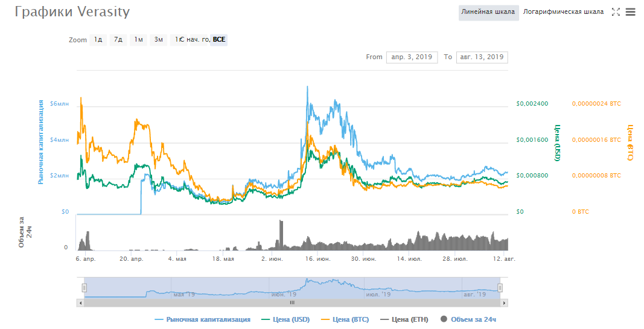The image size is (644, 329).
Task: Click the 0,00000024 BTC axis label
Action: [x=596, y=103]
